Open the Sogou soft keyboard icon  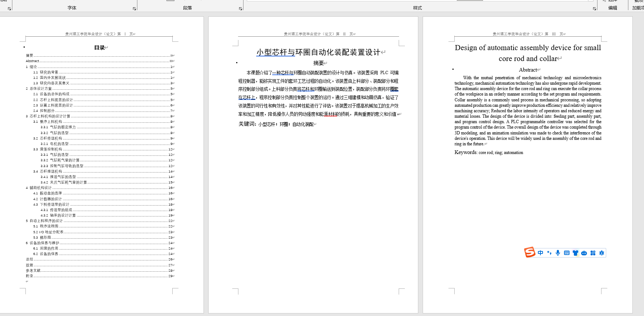point(567,253)
